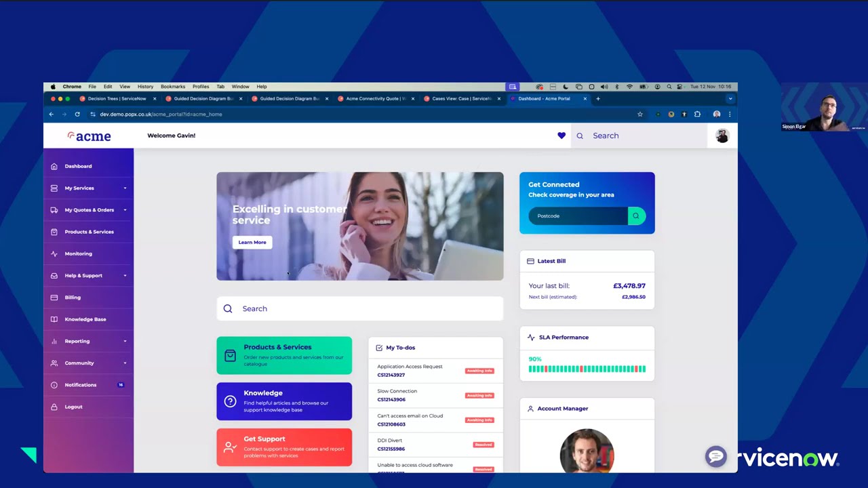Image resolution: width=868 pixels, height=488 pixels.
Task: Click the £2,986.50 next bill estimate
Action: [633, 297]
